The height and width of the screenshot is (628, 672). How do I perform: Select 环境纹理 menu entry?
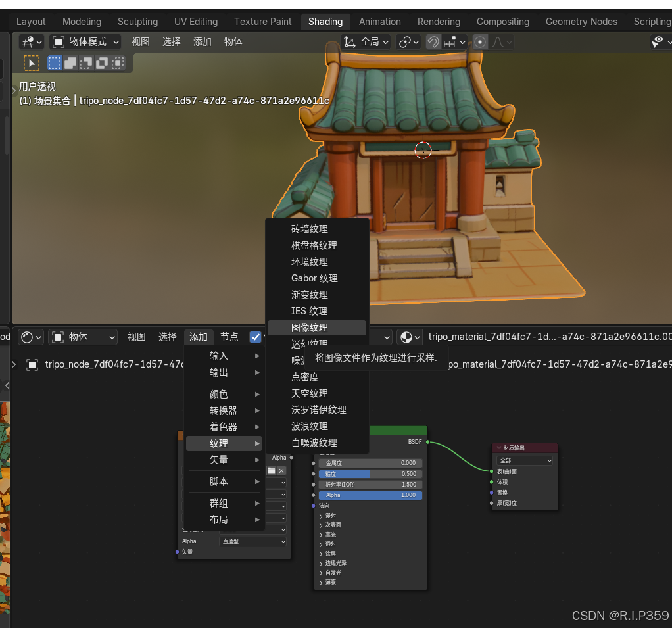pos(317,262)
